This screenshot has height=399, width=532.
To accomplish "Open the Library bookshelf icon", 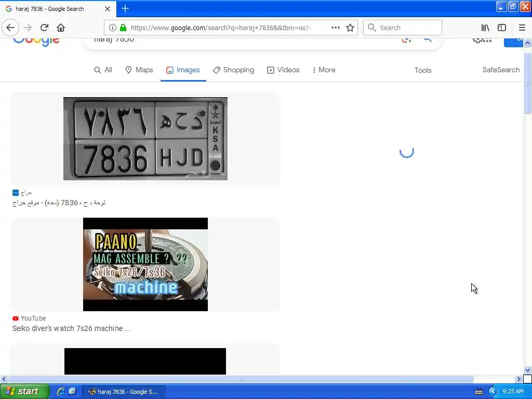I will point(485,28).
